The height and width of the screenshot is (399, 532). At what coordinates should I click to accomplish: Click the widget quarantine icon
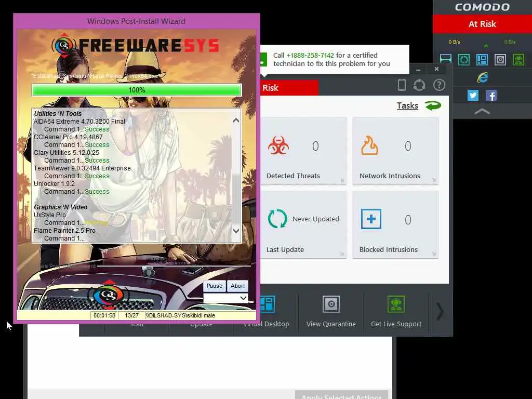[500, 60]
